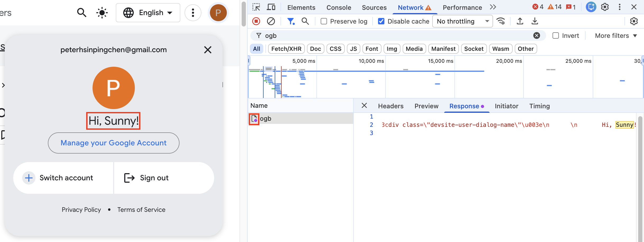Click Switch account button
The width and height of the screenshot is (644, 242).
63,178
